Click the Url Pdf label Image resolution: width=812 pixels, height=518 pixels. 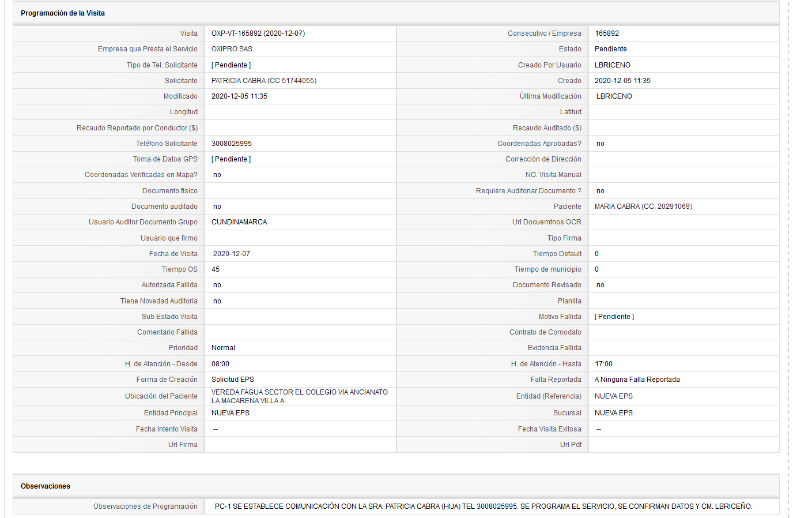point(571,445)
